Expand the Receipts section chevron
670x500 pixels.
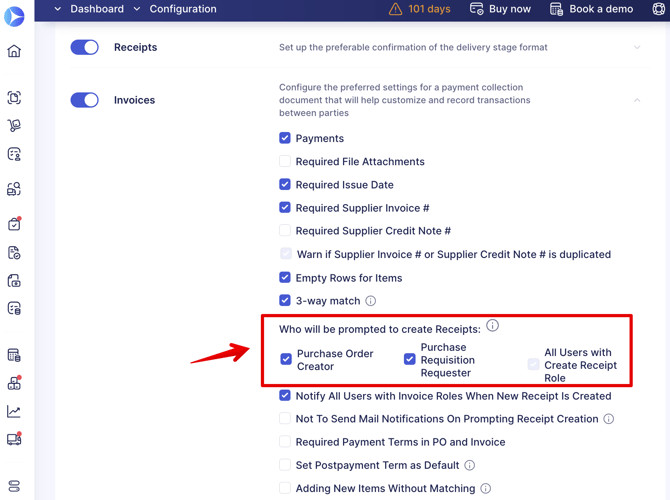coord(637,47)
